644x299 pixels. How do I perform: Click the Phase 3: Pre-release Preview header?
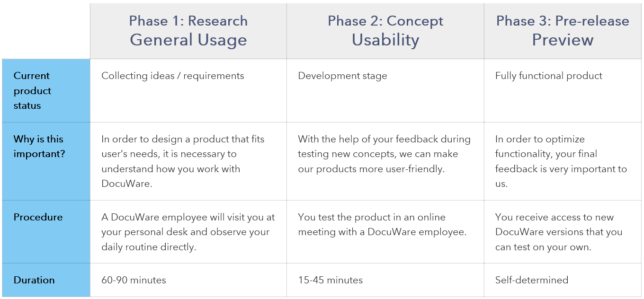563,31
